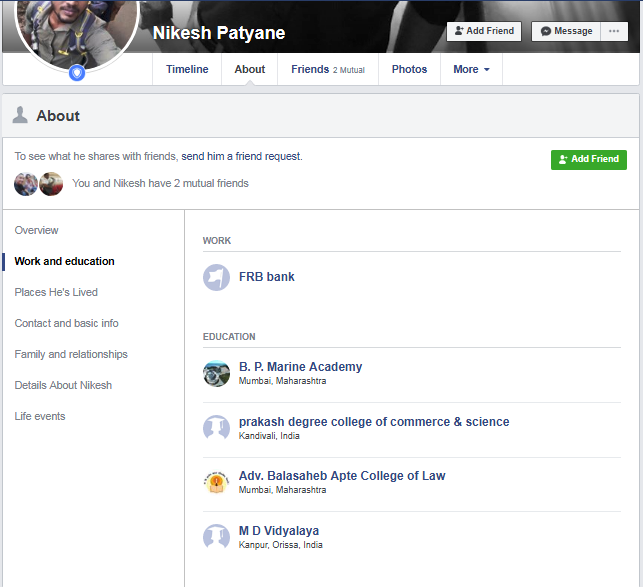
Task: Select Places He's Lived in the sidebar
Action: coord(56,292)
